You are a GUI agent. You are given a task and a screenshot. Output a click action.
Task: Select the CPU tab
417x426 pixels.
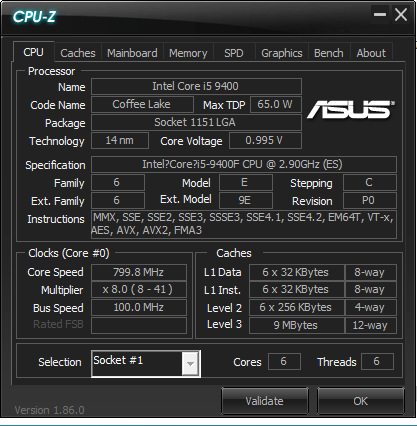tap(33, 52)
